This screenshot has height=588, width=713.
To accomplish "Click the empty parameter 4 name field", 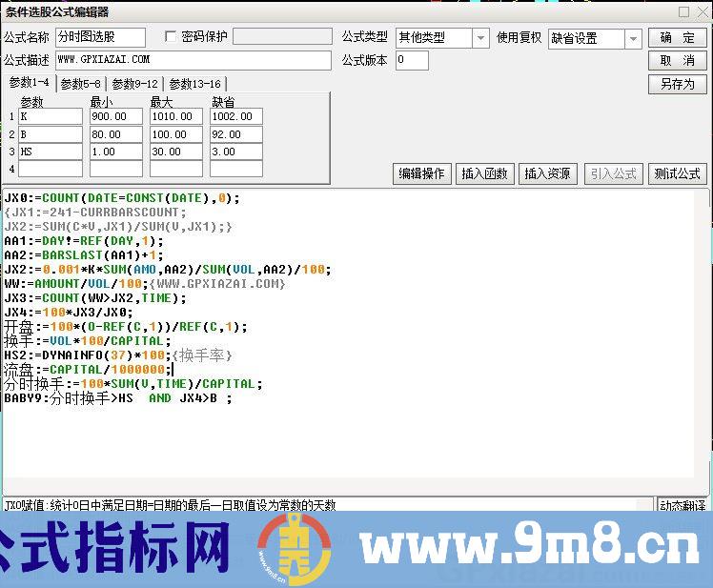I will 51,169.
